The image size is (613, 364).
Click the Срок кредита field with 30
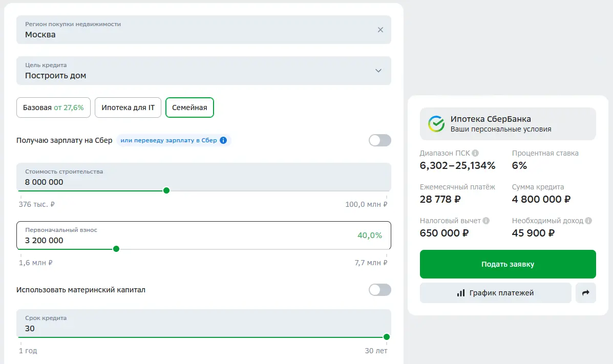click(204, 324)
